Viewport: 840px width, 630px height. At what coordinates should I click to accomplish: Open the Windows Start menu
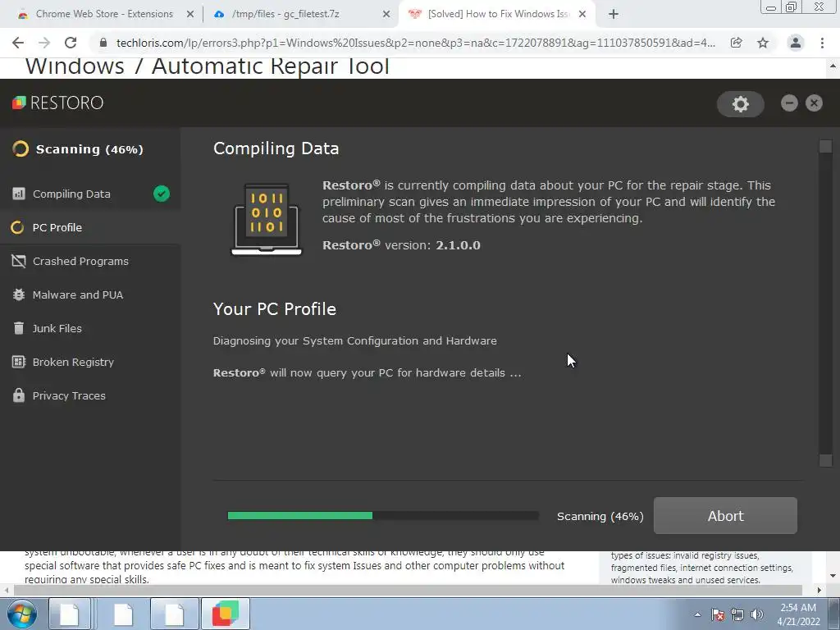(x=22, y=614)
